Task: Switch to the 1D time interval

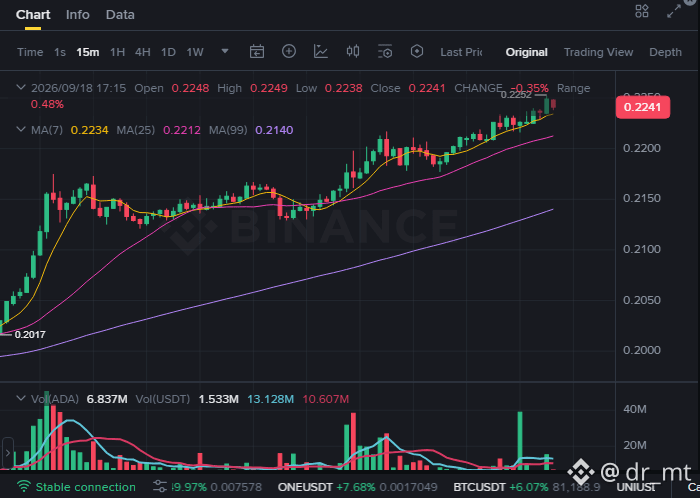Action: tap(168, 52)
